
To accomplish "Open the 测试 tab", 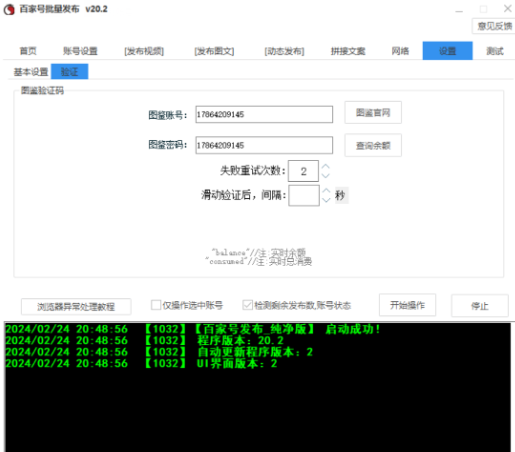I will (495, 51).
